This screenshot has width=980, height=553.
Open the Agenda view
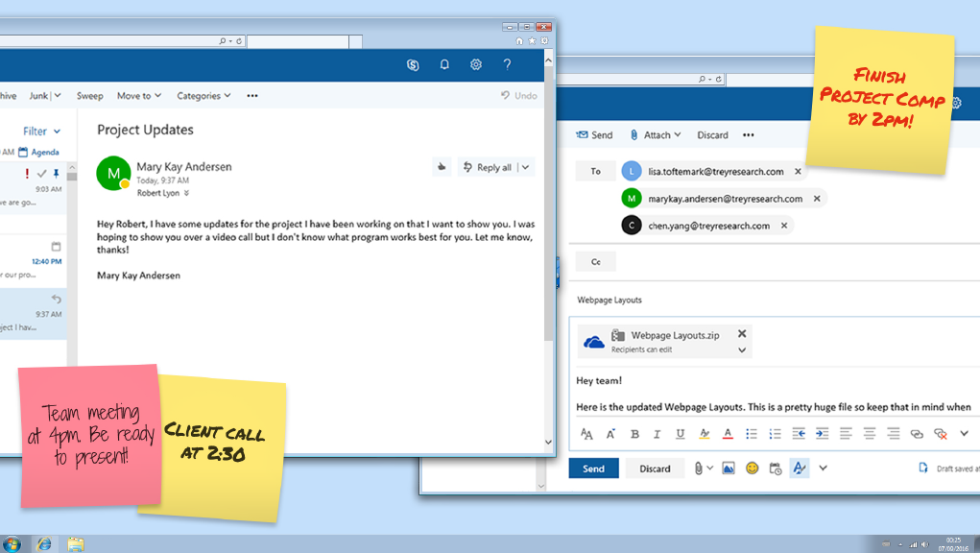tap(38, 152)
